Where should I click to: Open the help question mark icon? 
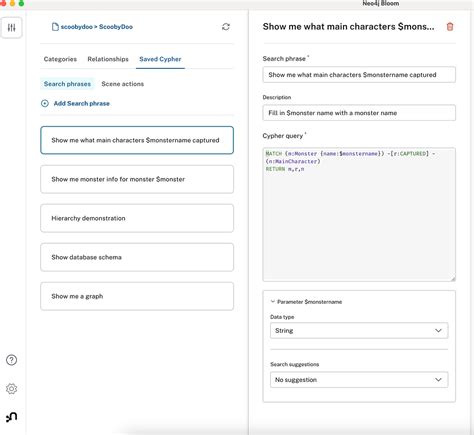pyautogui.click(x=11, y=360)
